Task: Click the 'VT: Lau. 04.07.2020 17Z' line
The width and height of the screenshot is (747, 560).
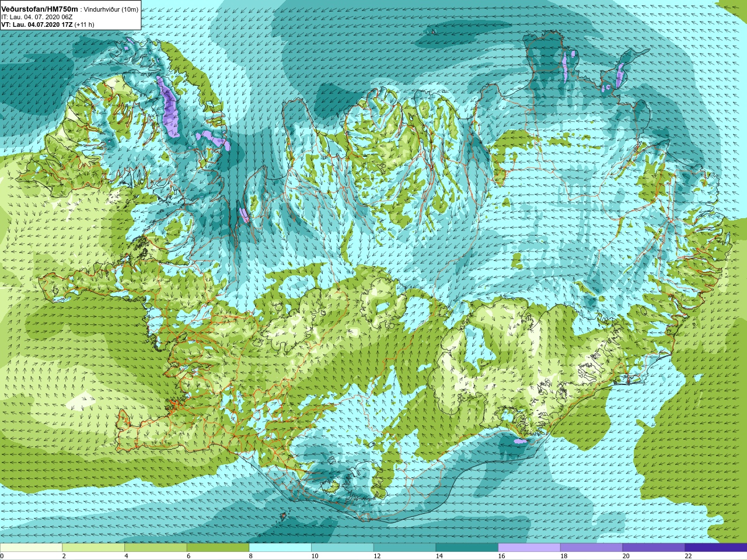Action: (x=37, y=24)
